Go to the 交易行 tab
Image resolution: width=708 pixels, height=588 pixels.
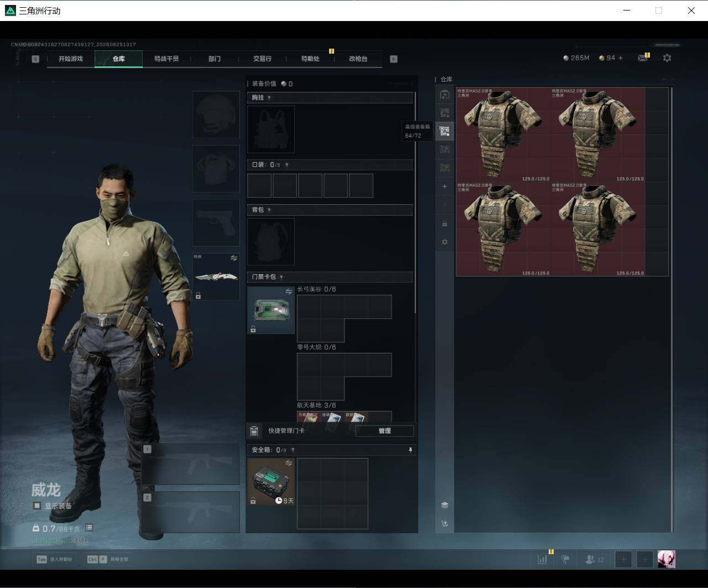click(262, 59)
